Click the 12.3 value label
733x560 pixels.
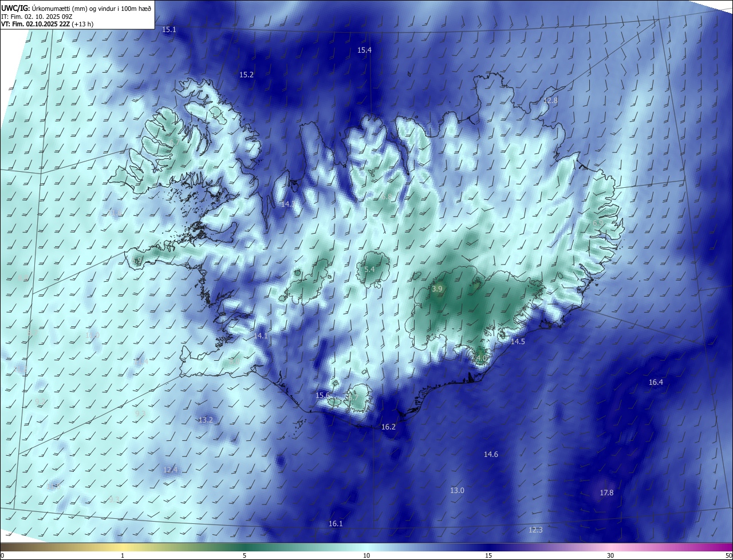(535, 530)
